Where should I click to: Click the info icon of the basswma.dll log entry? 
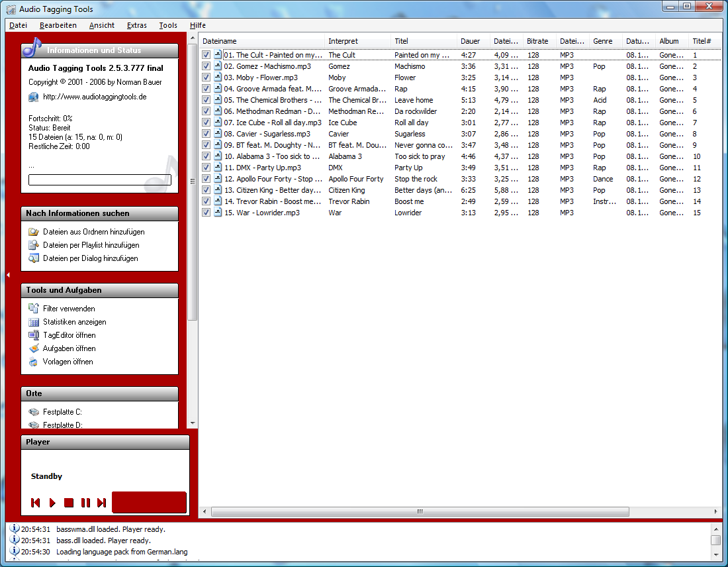(x=15, y=529)
